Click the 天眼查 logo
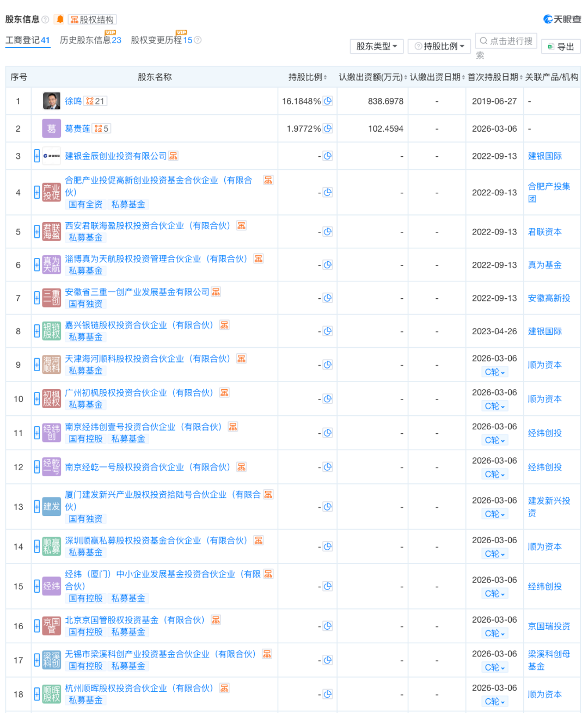 (562, 19)
